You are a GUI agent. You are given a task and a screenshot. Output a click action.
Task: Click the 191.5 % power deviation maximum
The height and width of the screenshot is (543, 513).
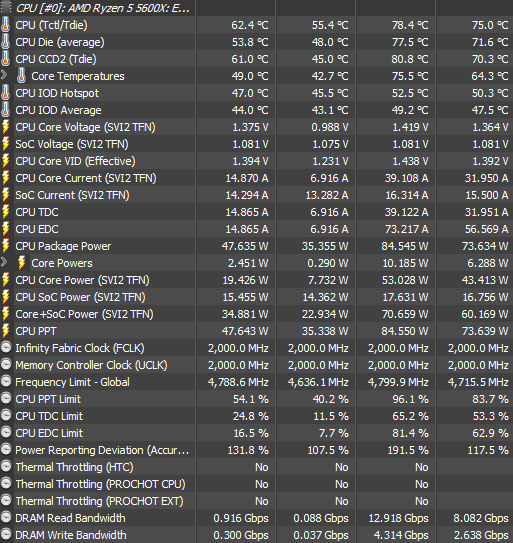pyautogui.click(x=408, y=450)
